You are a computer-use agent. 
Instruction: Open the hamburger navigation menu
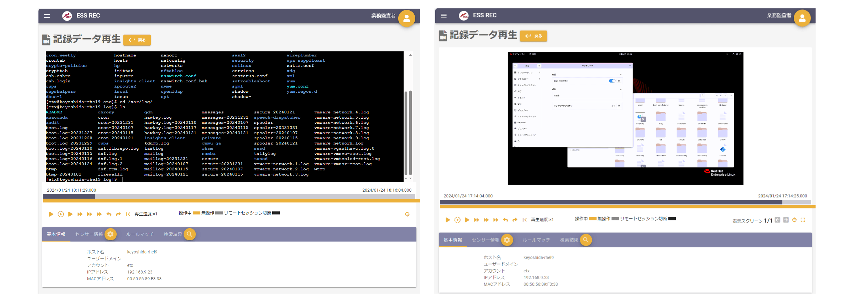coord(47,16)
